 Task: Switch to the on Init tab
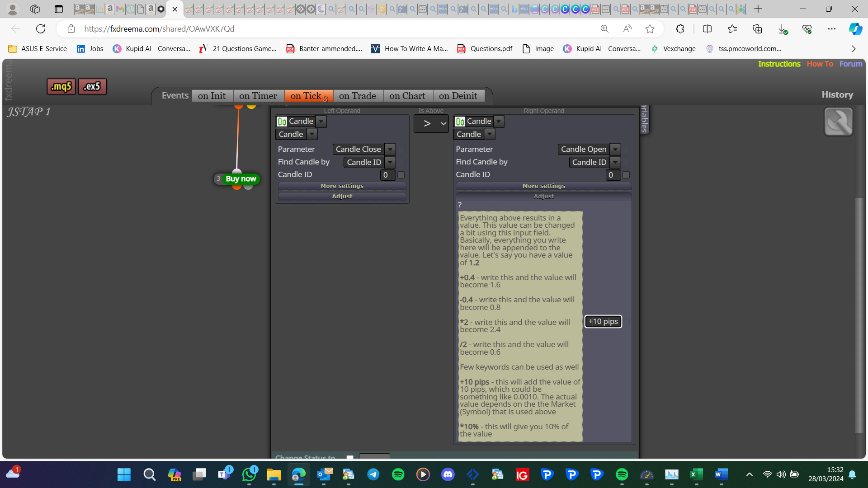click(212, 96)
